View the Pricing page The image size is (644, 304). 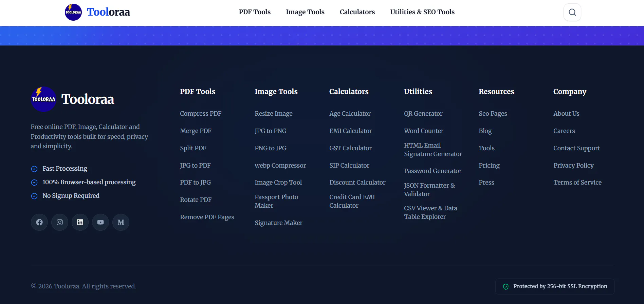pos(489,166)
